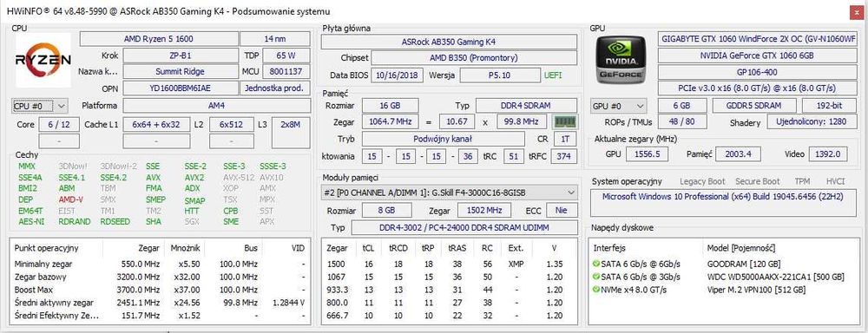Click the 6 / 12 core count value
Viewport: 868px width, 333px height.
point(59,125)
